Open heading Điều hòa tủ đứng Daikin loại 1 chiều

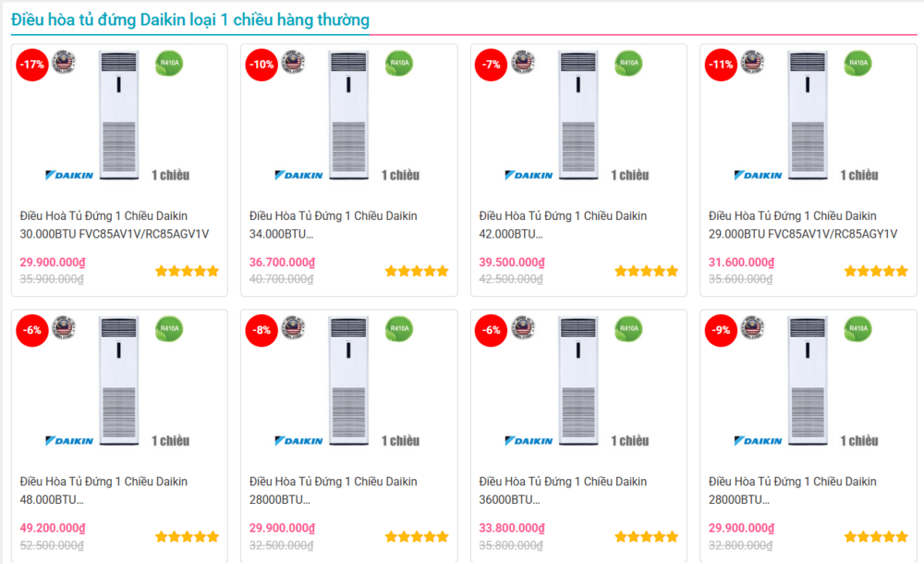pos(189,19)
